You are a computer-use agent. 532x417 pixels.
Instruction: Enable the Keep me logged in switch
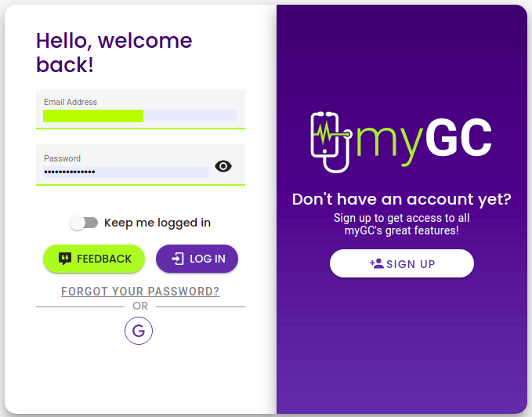(x=83, y=223)
